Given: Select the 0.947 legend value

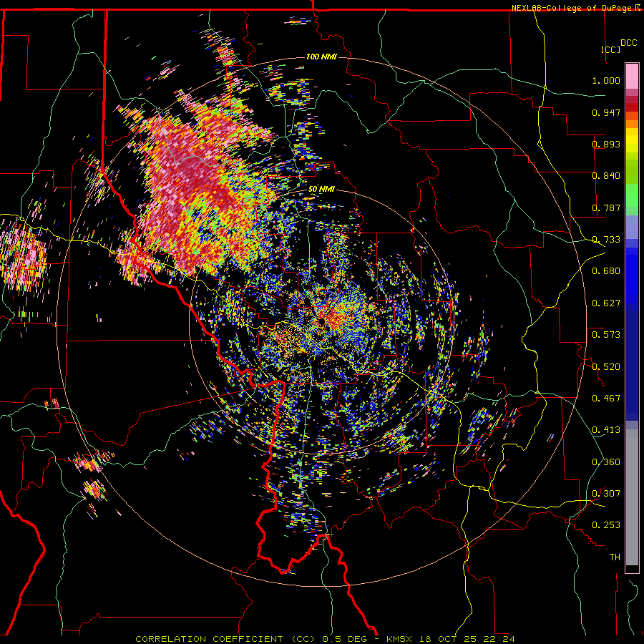Looking at the screenshot, I should click(x=606, y=112).
